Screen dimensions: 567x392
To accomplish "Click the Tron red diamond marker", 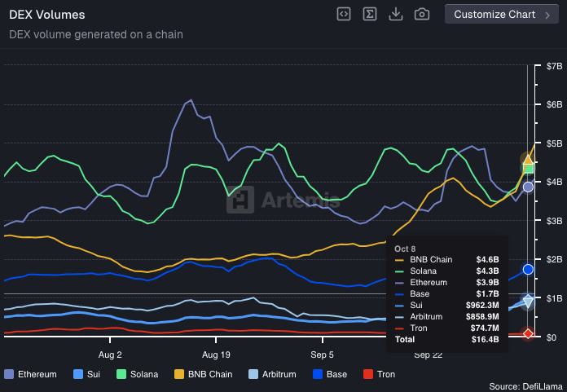I will [528, 333].
